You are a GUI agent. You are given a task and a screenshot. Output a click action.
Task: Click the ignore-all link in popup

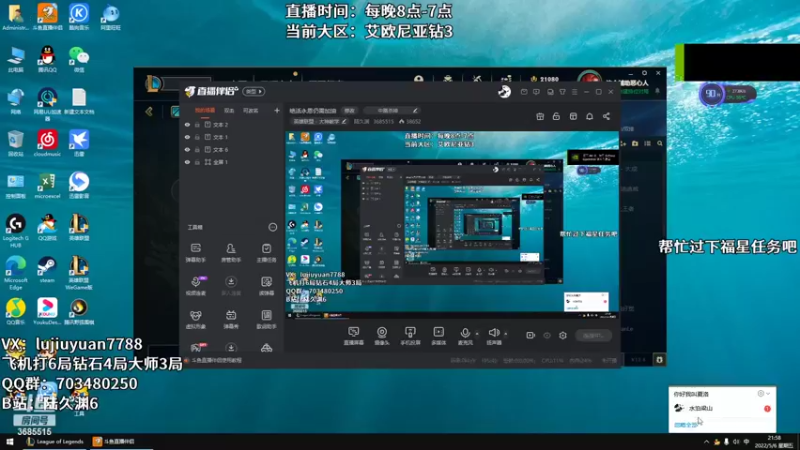pyautogui.click(x=685, y=424)
